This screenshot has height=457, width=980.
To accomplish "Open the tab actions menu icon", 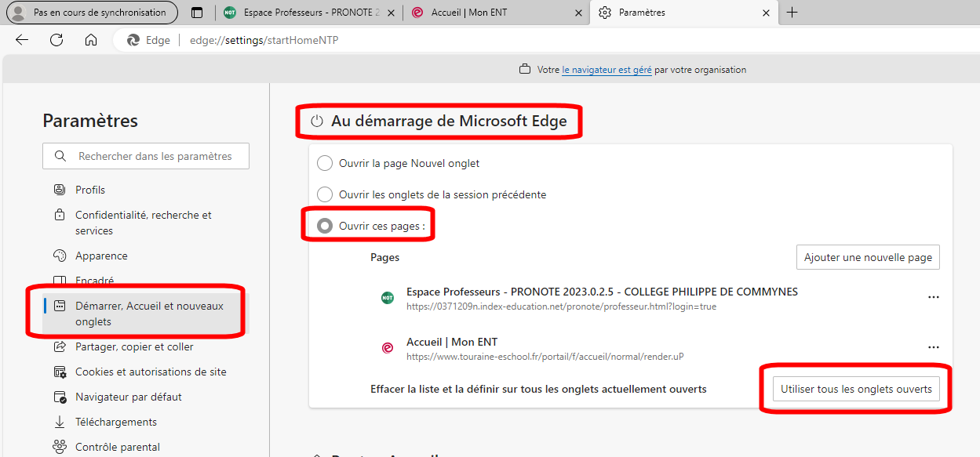I will click(x=197, y=13).
